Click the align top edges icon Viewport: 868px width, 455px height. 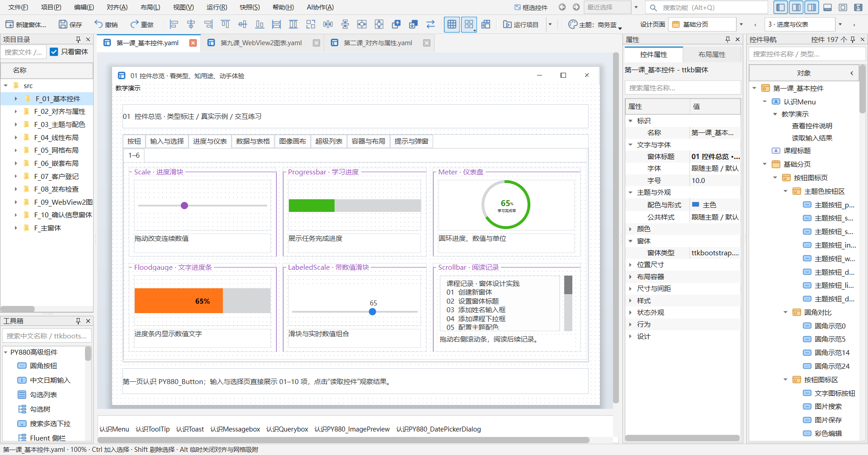pyautogui.click(x=226, y=24)
